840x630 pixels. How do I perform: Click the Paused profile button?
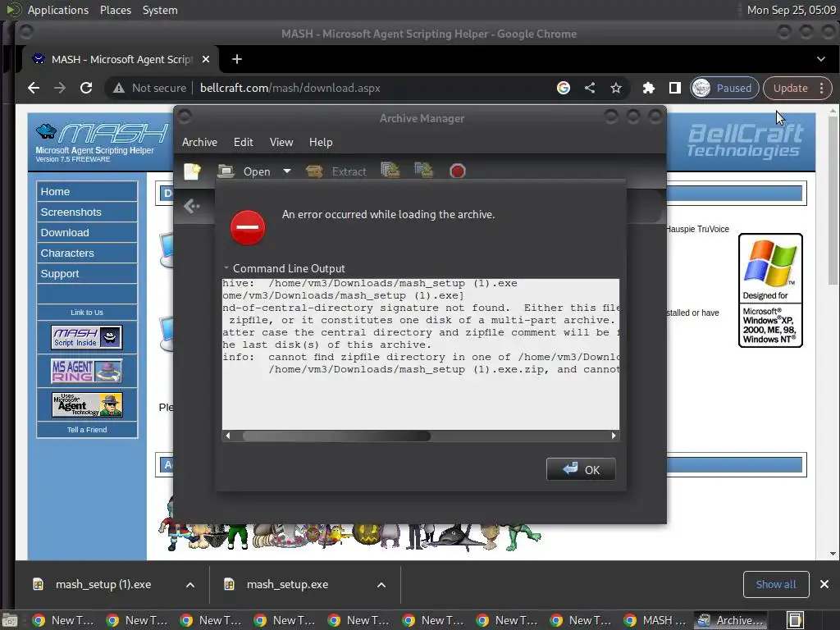[x=724, y=88]
